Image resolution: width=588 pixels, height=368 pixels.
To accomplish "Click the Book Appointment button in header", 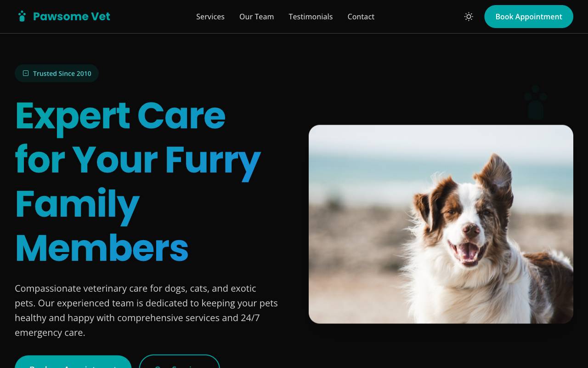I will pyautogui.click(x=529, y=17).
